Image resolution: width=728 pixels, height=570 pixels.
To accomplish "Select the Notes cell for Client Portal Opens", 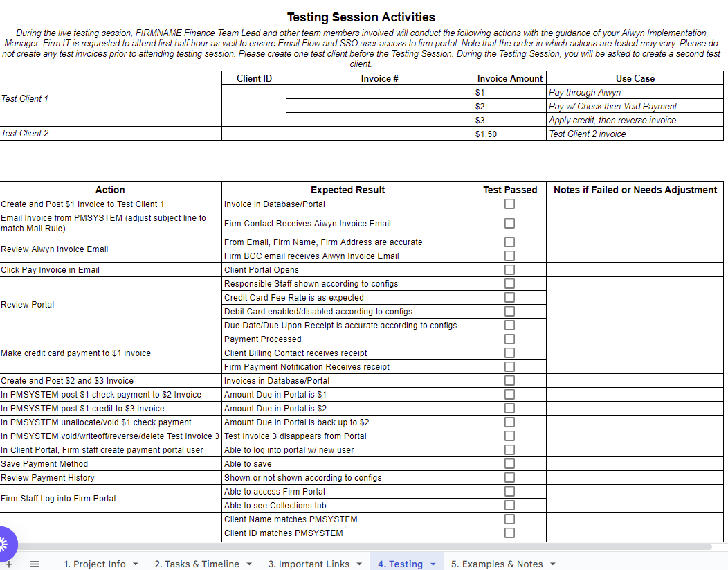I will coord(635,270).
